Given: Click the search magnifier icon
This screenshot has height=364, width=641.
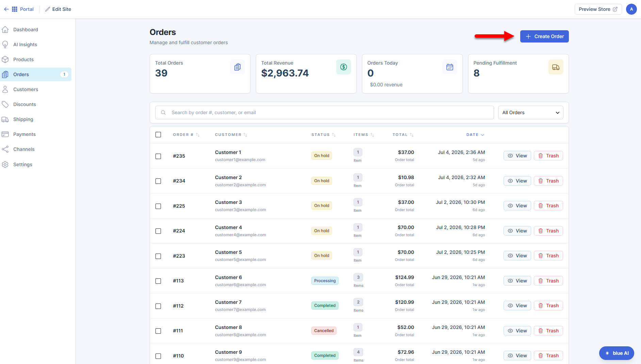Looking at the screenshot, I should pyautogui.click(x=163, y=112).
